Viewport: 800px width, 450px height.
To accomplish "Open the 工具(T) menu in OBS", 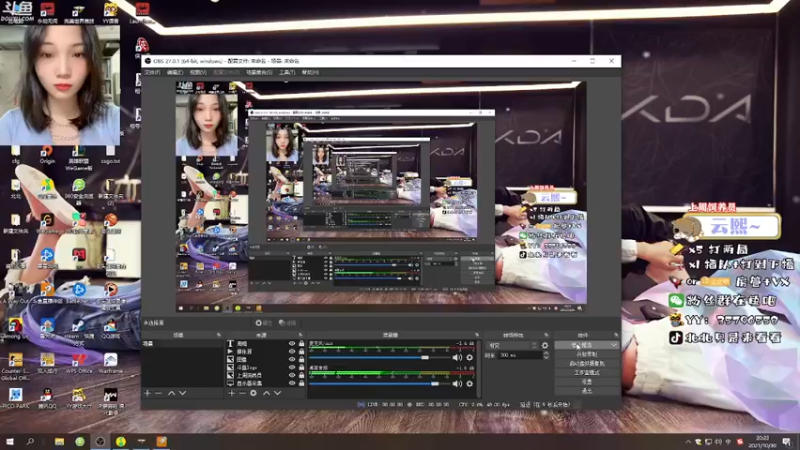I will point(287,72).
